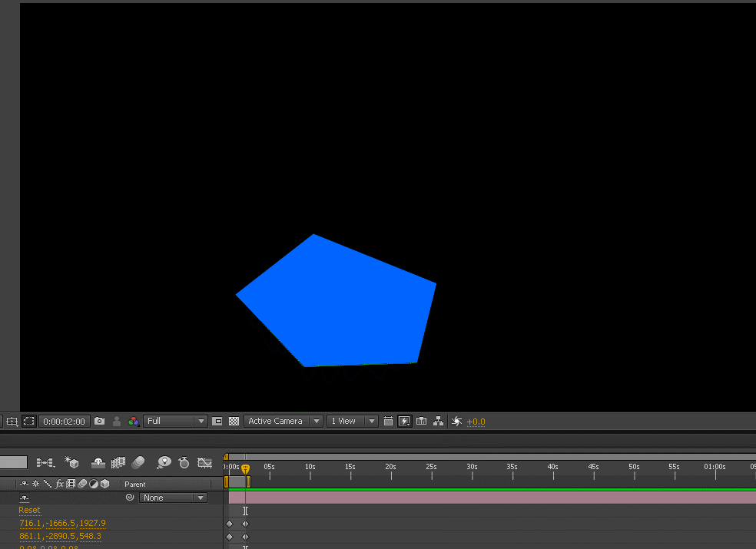Image resolution: width=756 pixels, height=549 pixels.
Task: Click the work area start handle
Action: pyautogui.click(x=226, y=481)
